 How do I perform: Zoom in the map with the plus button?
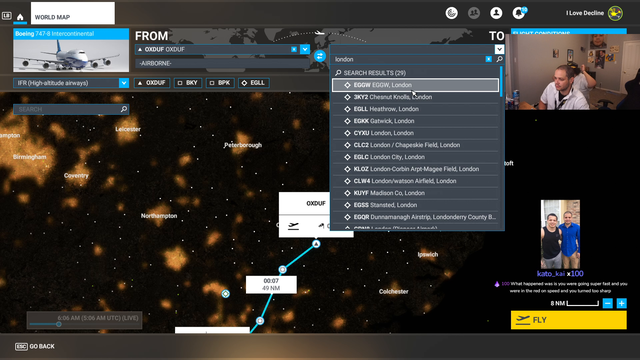tap(622, 303)
